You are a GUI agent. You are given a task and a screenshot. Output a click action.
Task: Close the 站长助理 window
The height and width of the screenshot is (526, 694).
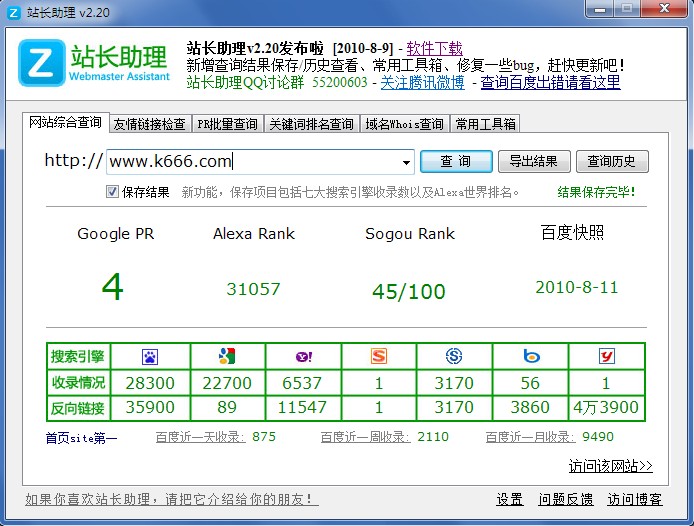[x=664, y=9]
